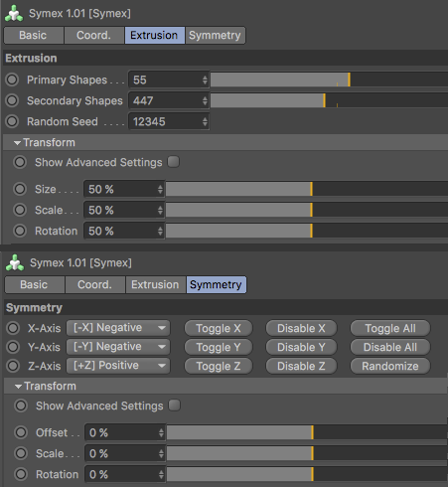The image size is (448, 487).
Task: Toggle keyframe circle next to Y-Axis
Action: click(13, 347)
